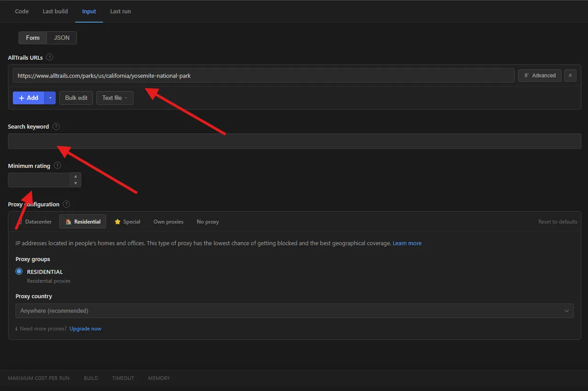Open the Last build tab
This screenshot has height=391, width=588.
pyautogui.click(x=55, y=11)
